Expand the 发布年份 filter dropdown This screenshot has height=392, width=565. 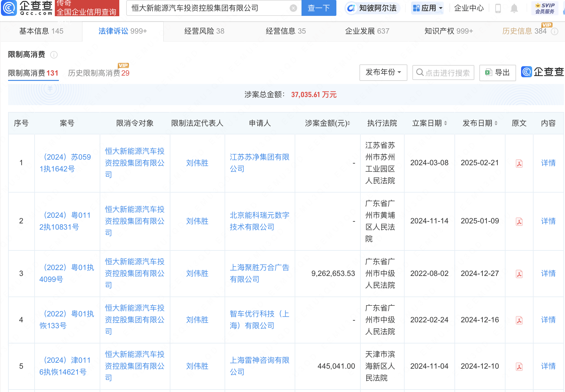(383, 72)
